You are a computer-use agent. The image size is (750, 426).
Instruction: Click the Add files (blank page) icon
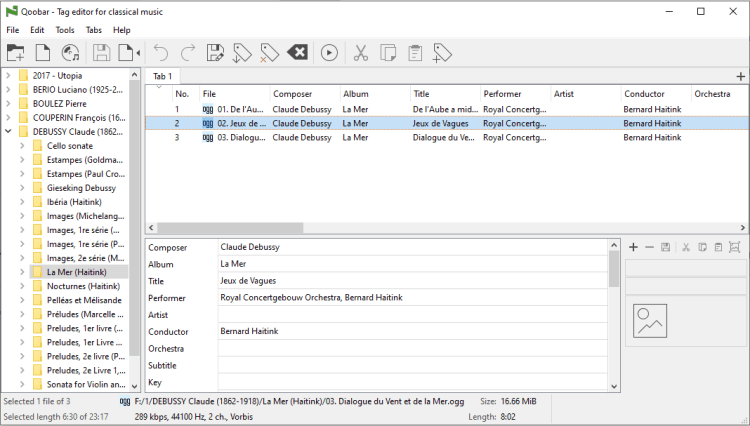43,53
